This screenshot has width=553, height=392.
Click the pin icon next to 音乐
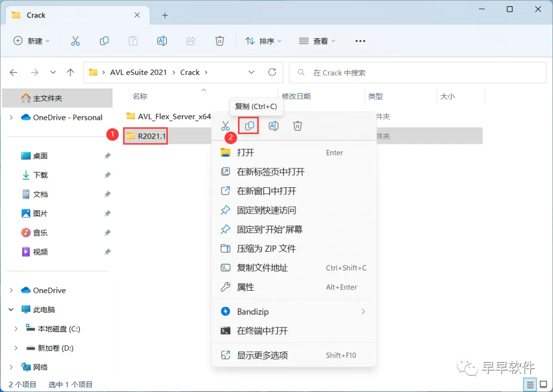[108, 233]
